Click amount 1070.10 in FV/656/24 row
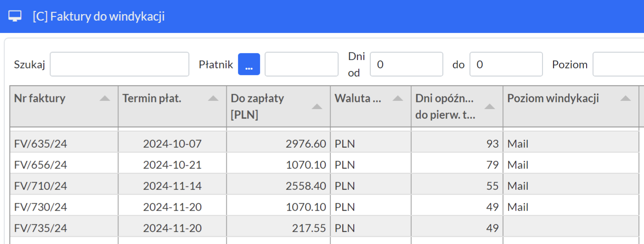Viewport: 644px width, 244px height. [x=306, y=165]
